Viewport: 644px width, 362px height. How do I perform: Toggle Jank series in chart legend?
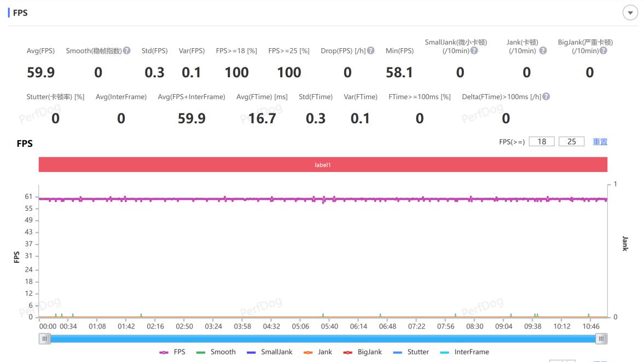pos(318,352)
